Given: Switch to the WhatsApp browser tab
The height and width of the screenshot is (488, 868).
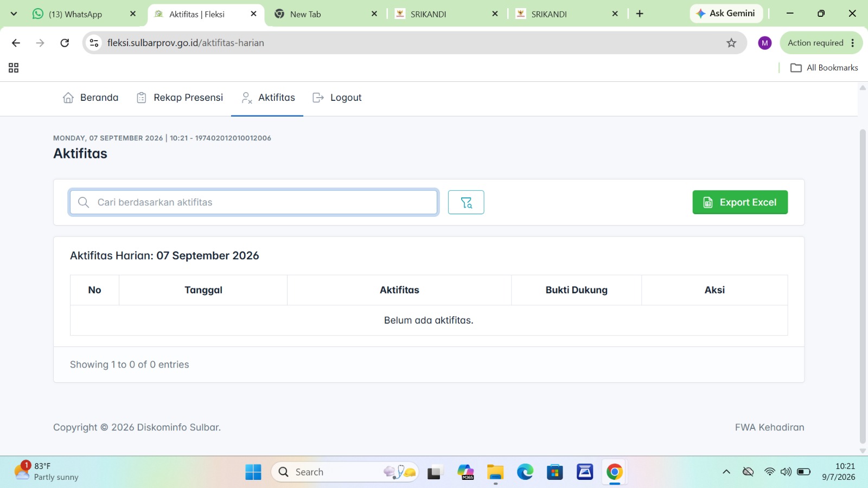Looking at the screenshot, I should click(84, 14).
